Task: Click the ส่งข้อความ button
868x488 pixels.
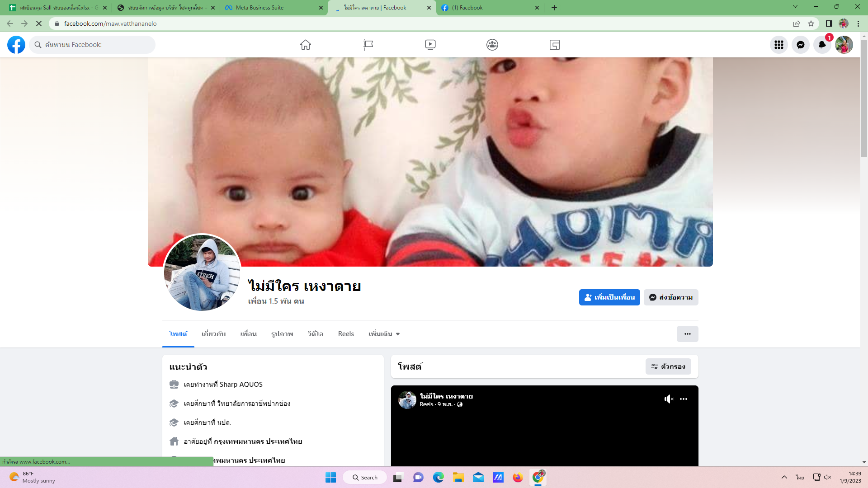Action: (671, 297)
